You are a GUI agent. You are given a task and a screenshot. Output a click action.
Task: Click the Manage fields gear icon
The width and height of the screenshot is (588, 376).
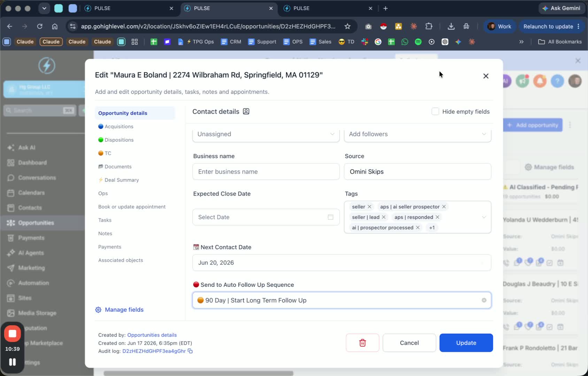pos(98,310)
